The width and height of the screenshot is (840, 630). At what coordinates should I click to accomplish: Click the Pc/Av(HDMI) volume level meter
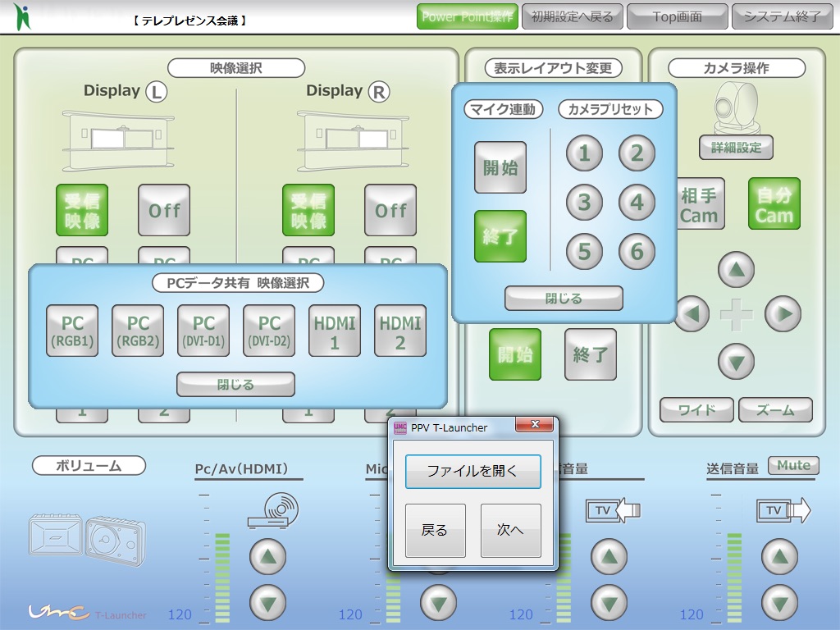tap(222, 578)
